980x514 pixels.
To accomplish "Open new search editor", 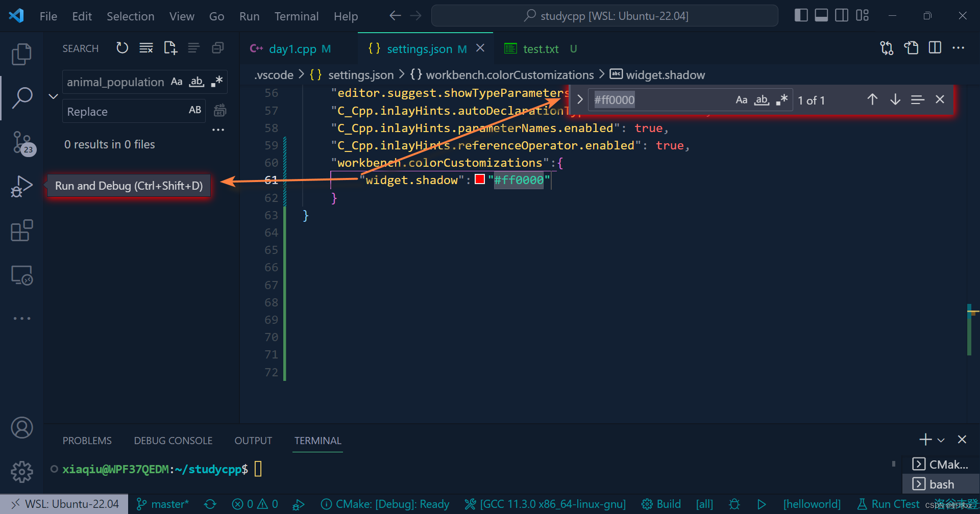I will [170, 48].
